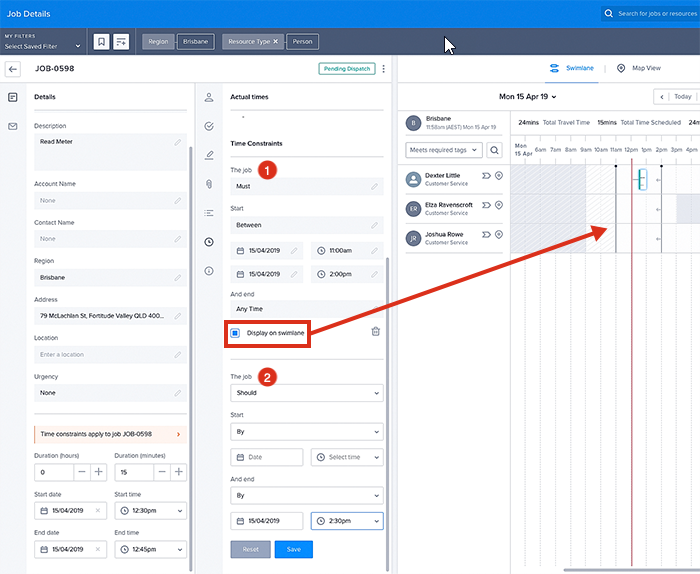Image resolution: width=700 pixels, height=574 pixels.
Task: Click Joshua Rowe's tag icon
Action: tap(486, 235)
